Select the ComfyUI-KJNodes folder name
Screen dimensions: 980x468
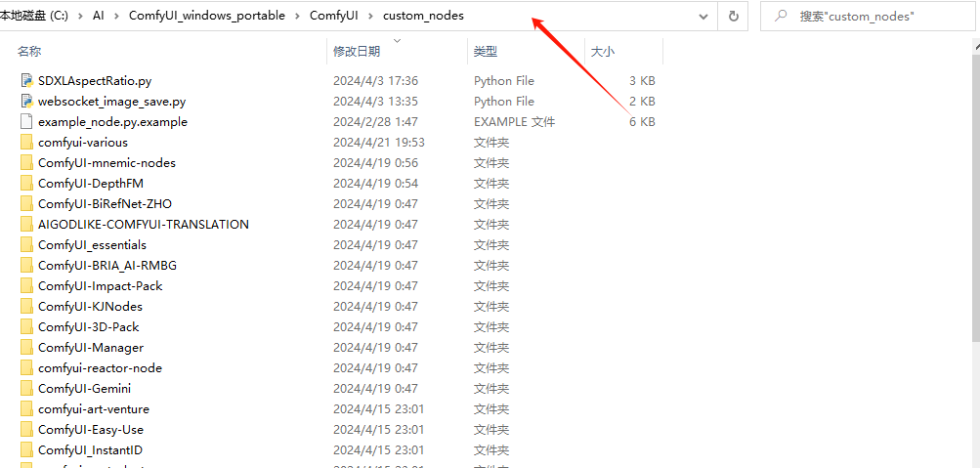click(90, 307)
